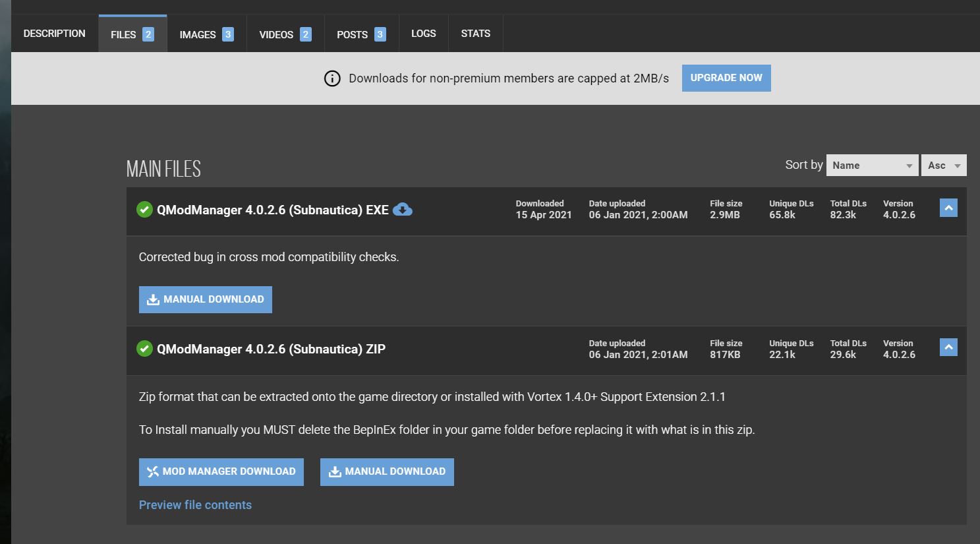Switch to the Description tab
Image resolution: width=980 pixels, height=544 pixels.
[55, 34]
